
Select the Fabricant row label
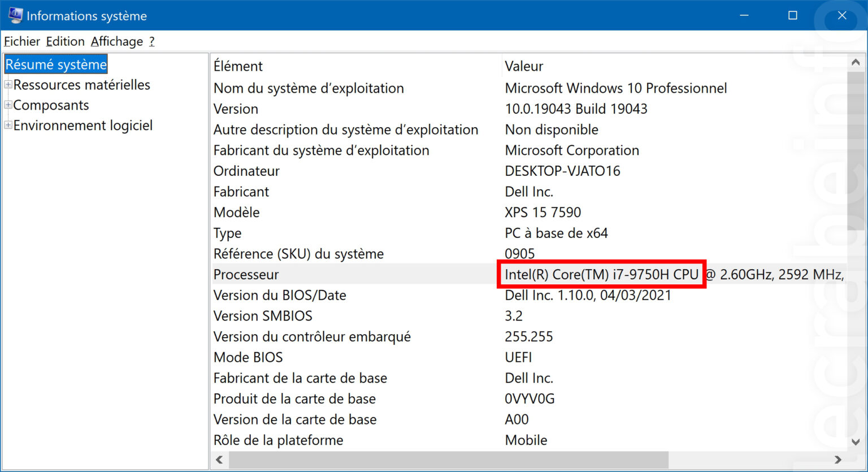coord(241,192)
